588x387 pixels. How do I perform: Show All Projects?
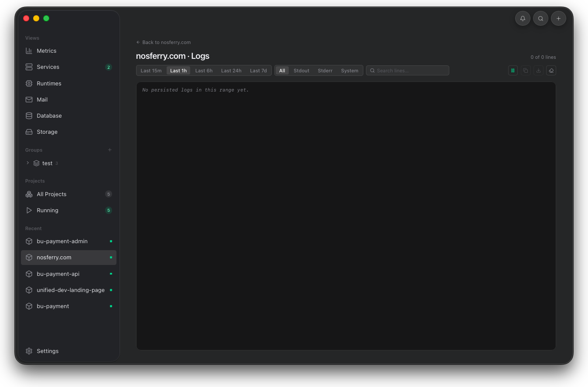pyautogui.click(x=68, y=194)
